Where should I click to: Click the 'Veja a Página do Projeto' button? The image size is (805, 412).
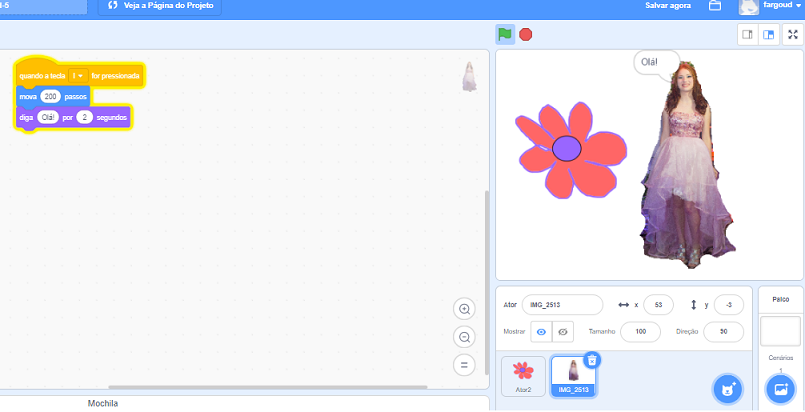(x=159, y=6)
